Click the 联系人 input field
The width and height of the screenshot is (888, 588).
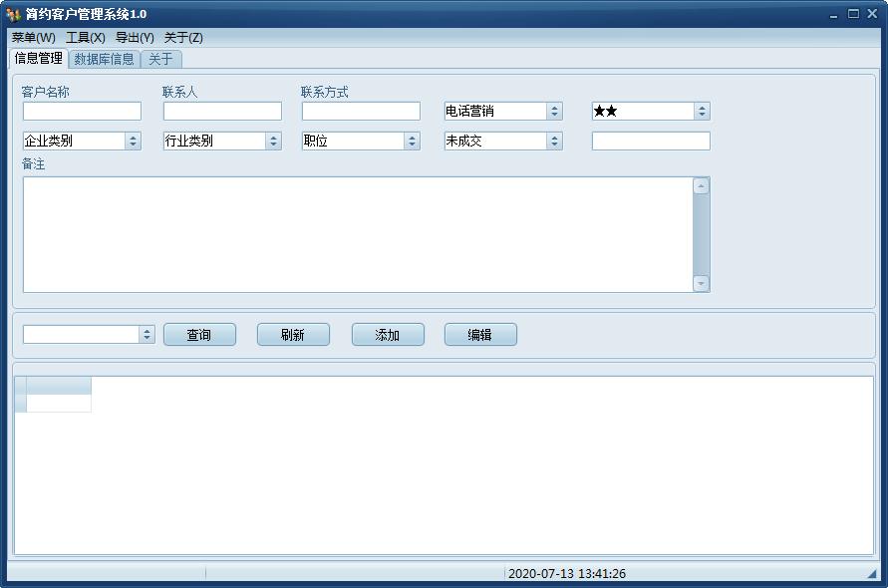222,111
